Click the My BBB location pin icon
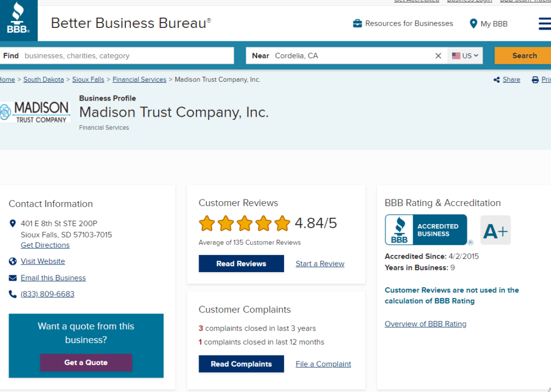 (474, 24)
